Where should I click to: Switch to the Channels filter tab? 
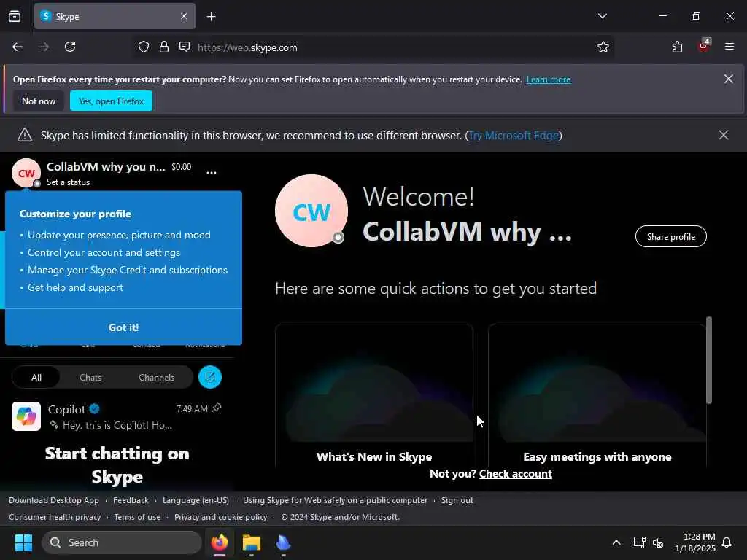pyautogui.click(x=156, y=378)
